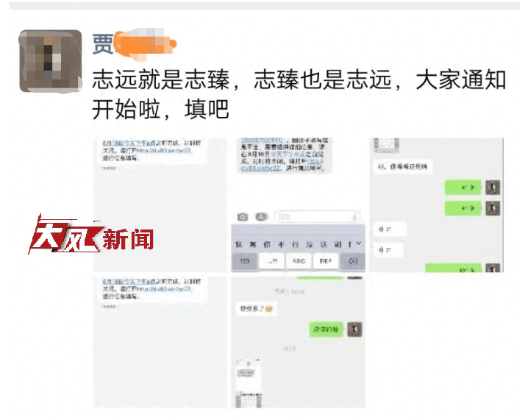Click the 大风新闻 watermark logo
The width and height of the screenshot is (525, 420).
point(91,235)
